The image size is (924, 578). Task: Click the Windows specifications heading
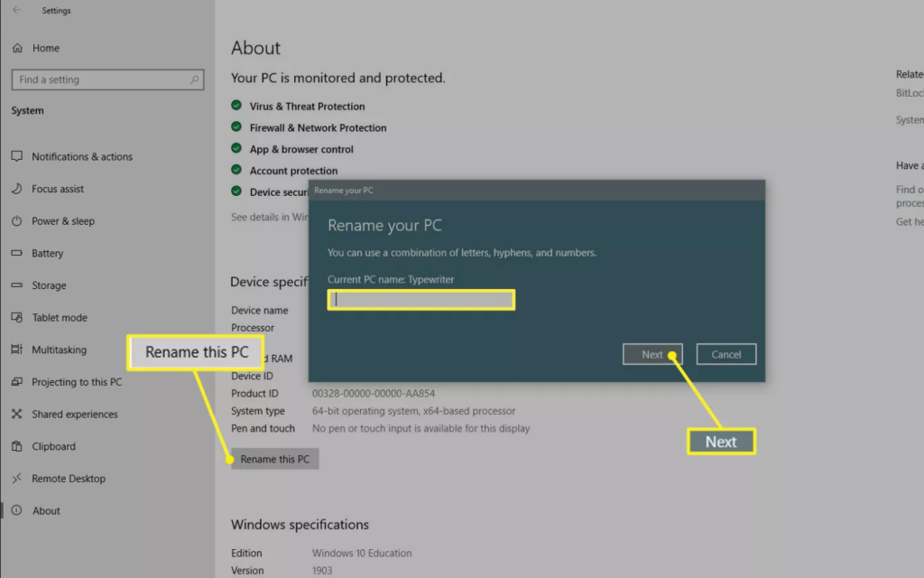coord(300,525)
